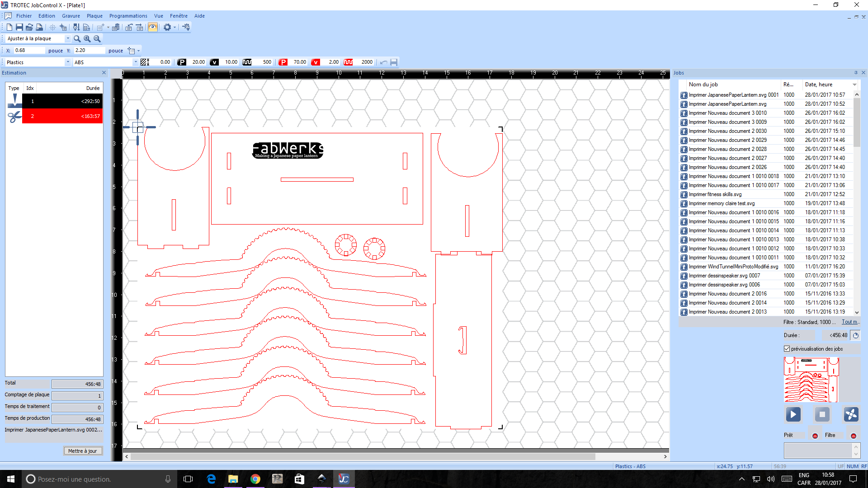Screen dimensions: 868x488
Task: Click the crosshair marker toolbar icon
Action: point(52,27)
